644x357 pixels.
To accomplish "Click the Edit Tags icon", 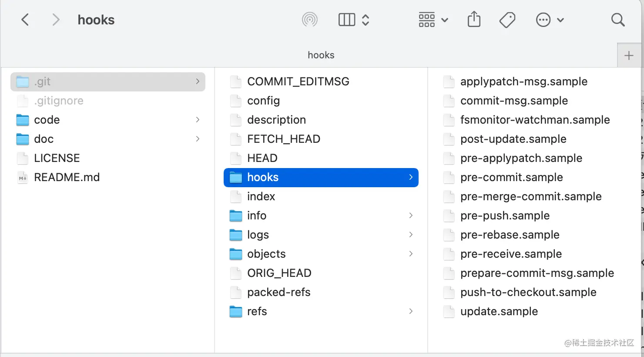I will (507, 20).
